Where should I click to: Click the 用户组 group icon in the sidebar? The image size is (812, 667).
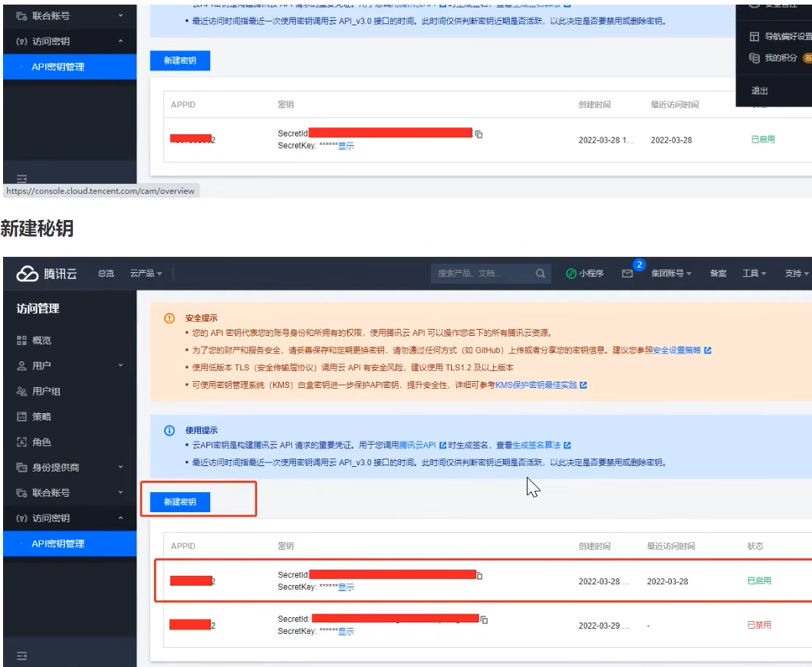click(21, 391)
